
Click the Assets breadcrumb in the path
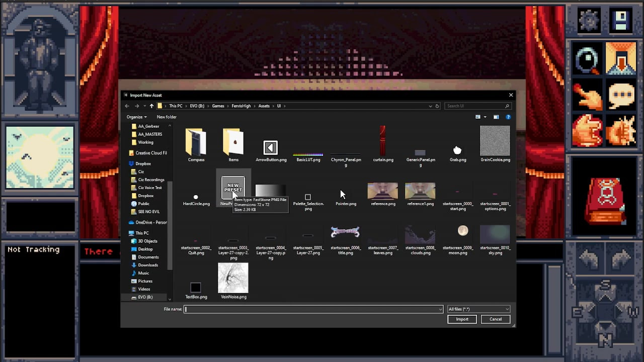(x=264, y=106)
